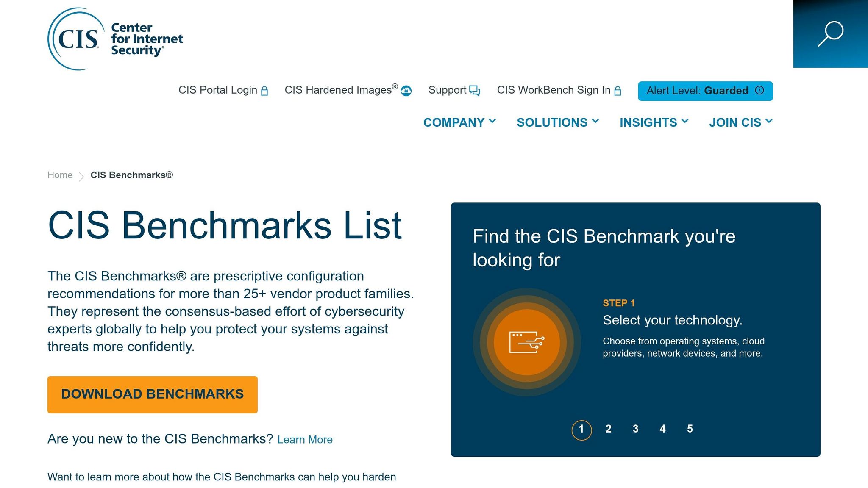The height and width of the screenshot is (488, 868).
Task: Click the paragraph starting 'The CIS Benchmarks® are prescriptive'
Action: (231, 311)
